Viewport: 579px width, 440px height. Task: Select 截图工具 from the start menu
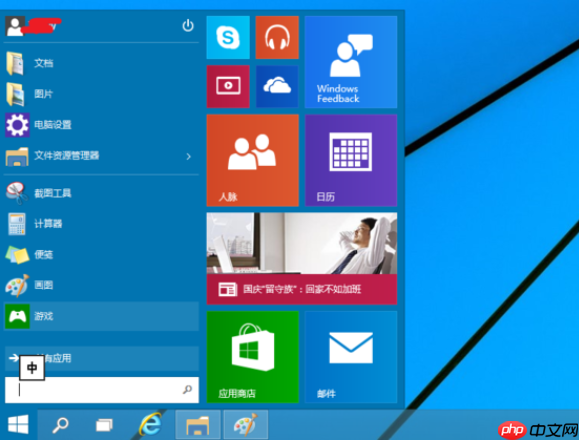coord(102,193)
